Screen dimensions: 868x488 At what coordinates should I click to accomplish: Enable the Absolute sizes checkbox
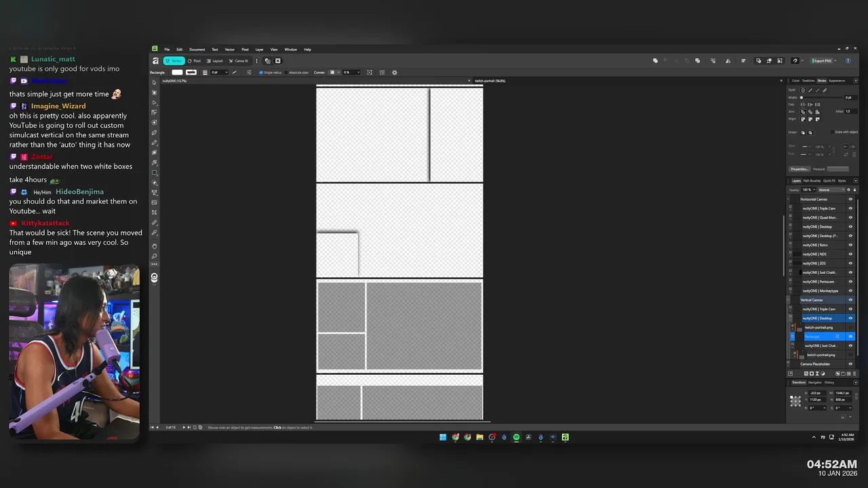point(287,73)
